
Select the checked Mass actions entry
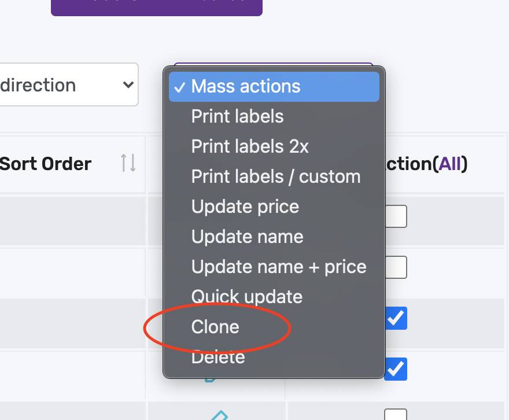point(274,86)
